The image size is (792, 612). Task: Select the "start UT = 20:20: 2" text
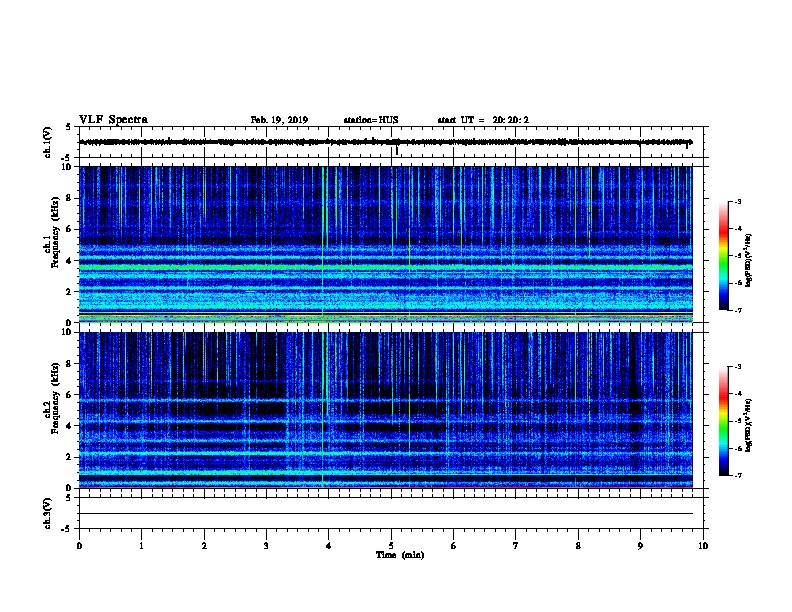483,120
